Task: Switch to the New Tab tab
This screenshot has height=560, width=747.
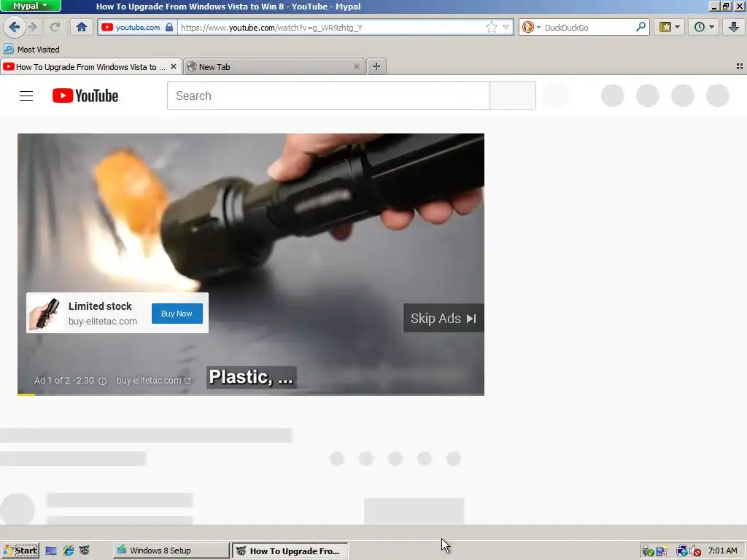Action: 274,66
